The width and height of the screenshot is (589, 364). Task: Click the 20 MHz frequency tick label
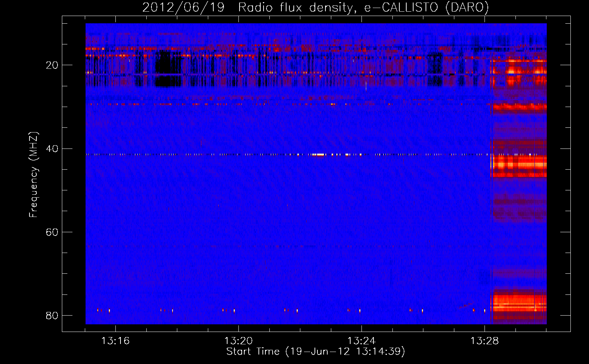(52, 65)
